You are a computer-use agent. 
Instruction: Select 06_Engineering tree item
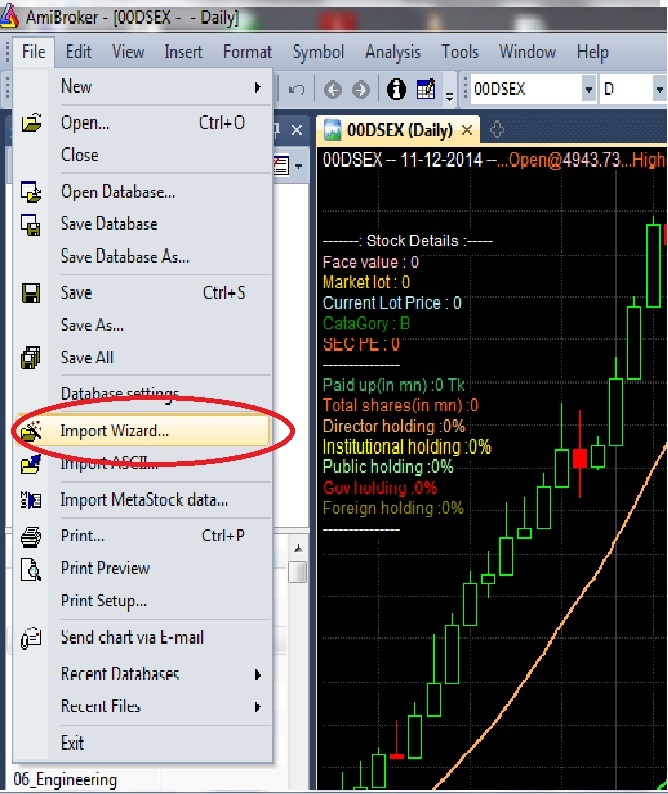pos(65,779)
